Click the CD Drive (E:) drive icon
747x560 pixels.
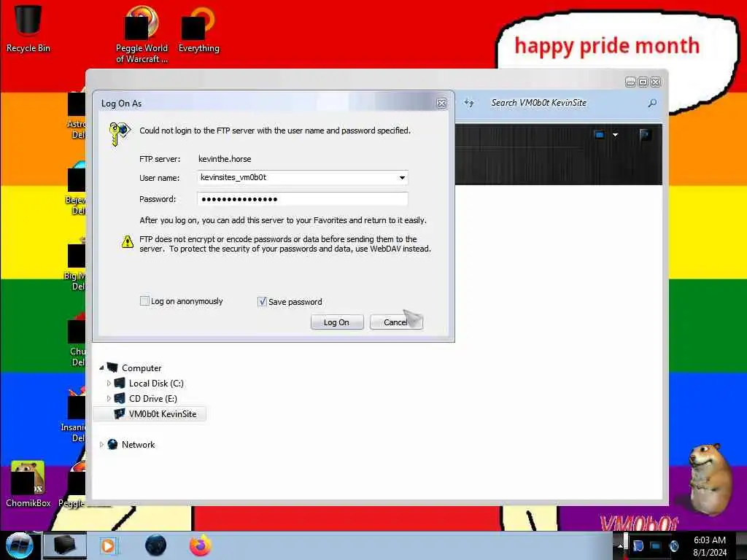pos(120,398)
